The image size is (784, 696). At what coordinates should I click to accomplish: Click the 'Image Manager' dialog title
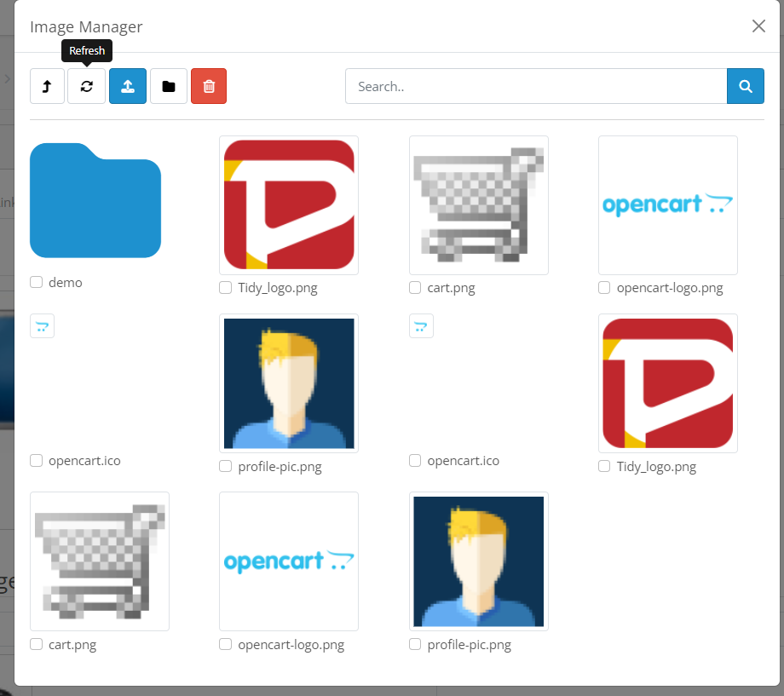click(86, 26)
